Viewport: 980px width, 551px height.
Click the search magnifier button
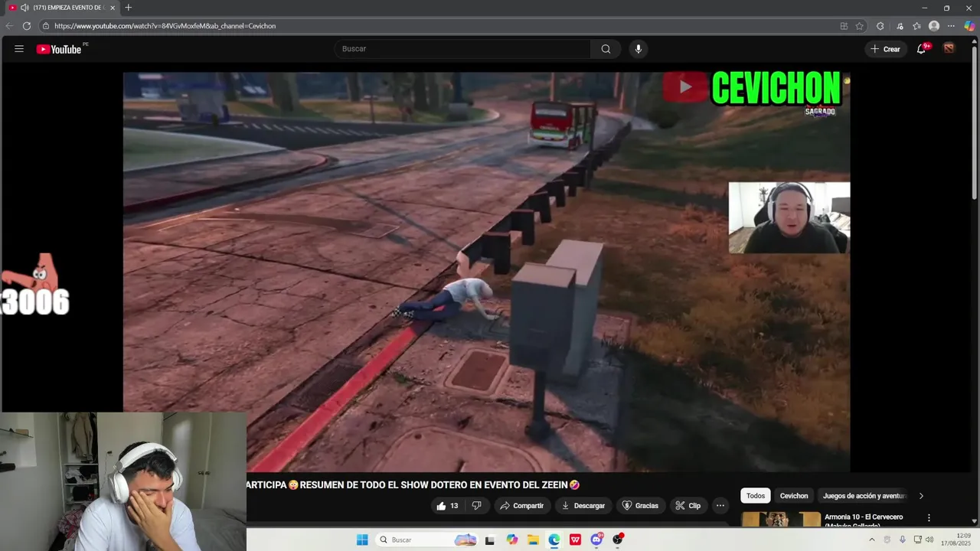(x=606, y=49)
